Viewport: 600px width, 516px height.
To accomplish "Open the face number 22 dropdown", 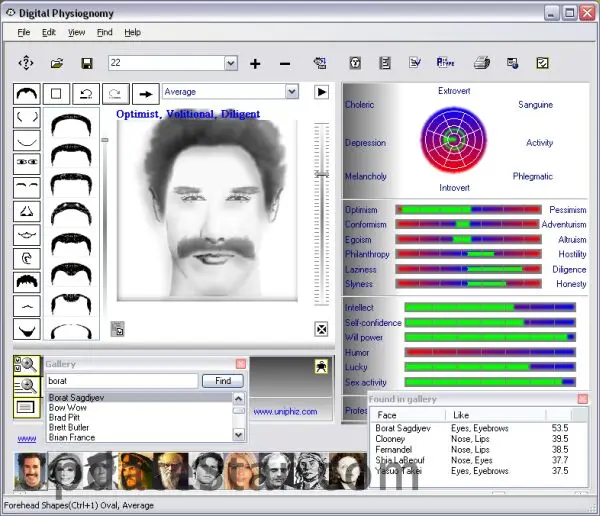I will coord(231,64).
